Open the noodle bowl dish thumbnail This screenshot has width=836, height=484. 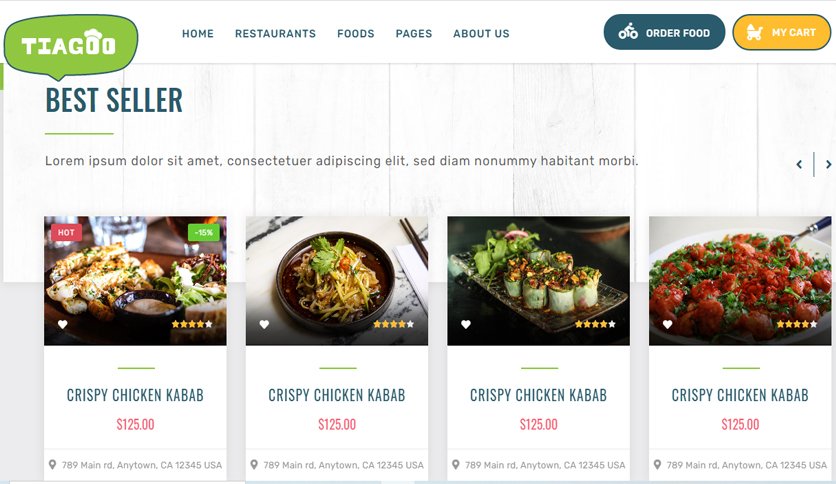(x=337, y=280)
